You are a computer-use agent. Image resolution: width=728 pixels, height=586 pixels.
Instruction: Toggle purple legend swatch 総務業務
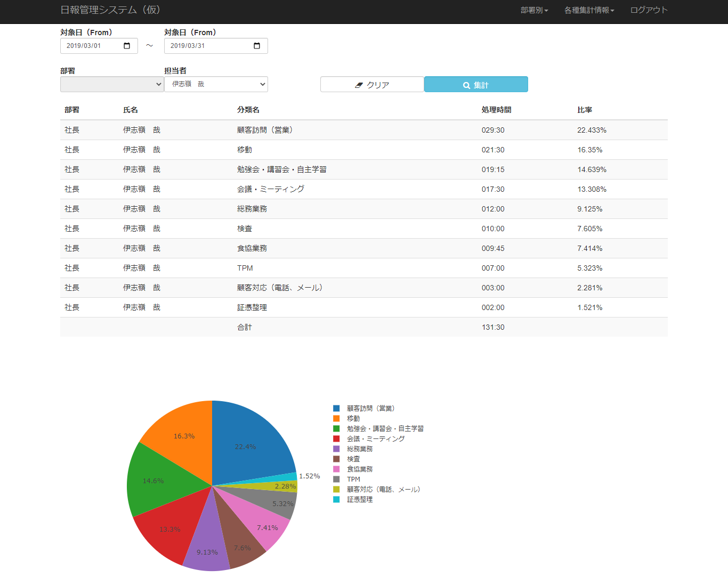pyautogui.click(x=336, y=449)
